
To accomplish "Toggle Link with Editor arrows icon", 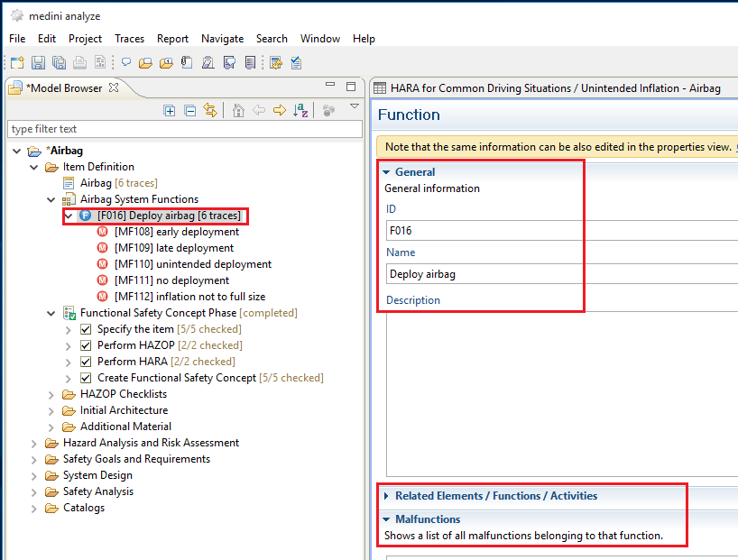I will [x=210, y=110].
